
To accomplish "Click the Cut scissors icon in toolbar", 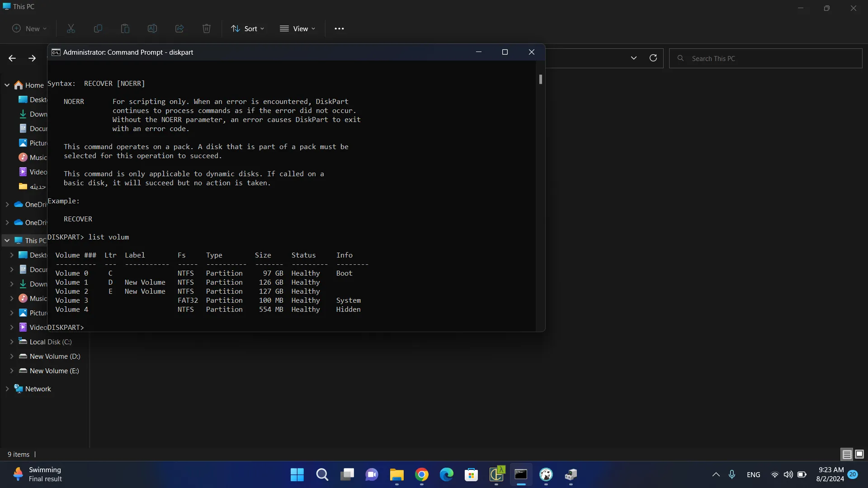I will coord(71,28).
